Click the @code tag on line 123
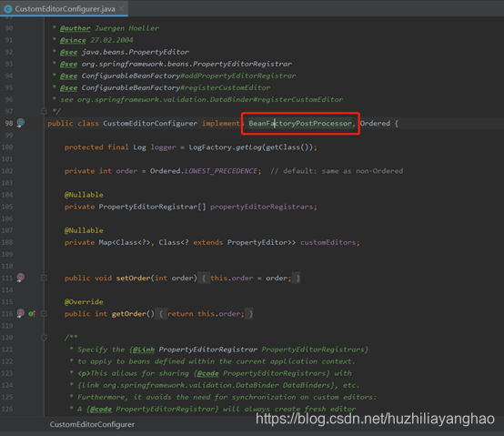 [208, 373]
